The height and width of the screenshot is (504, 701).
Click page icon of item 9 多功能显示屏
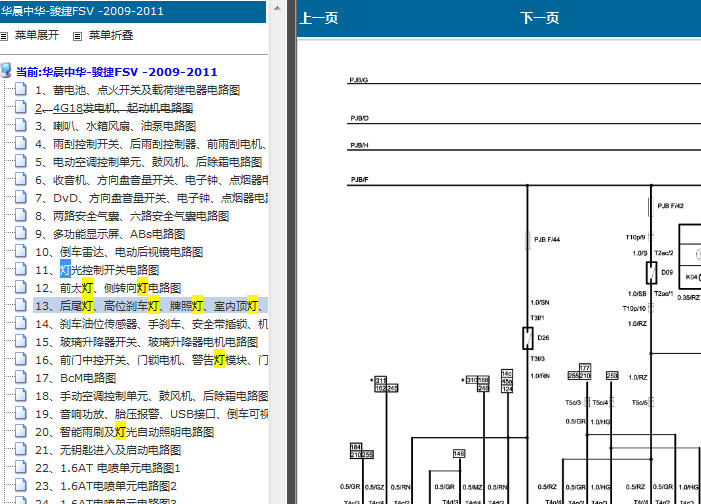pyautogui.click(x=21, y=233)
